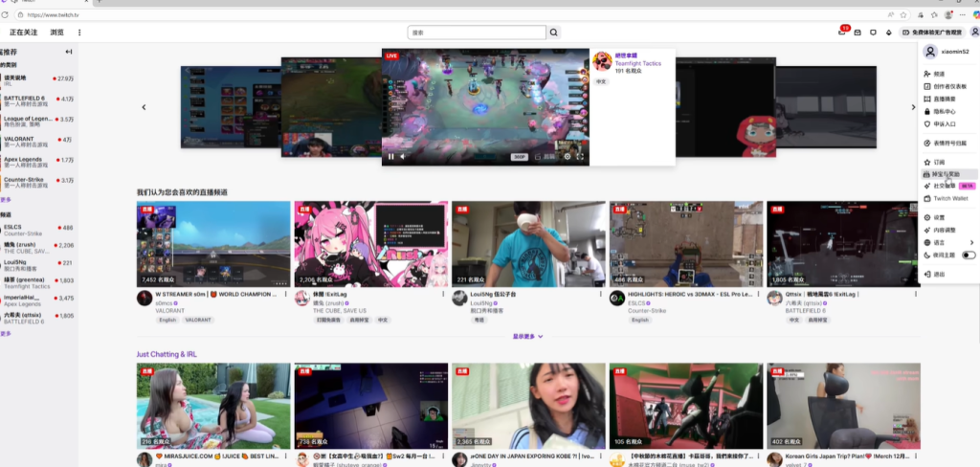Click the 免费体验无广告观赏 button
The height and width of the screenshot is (467, 980).
pos(933,33)
